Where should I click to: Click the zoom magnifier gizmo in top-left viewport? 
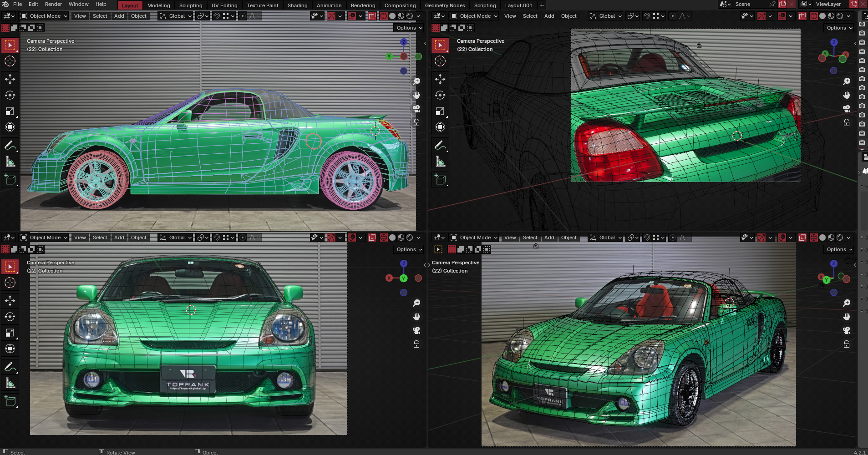416,81
